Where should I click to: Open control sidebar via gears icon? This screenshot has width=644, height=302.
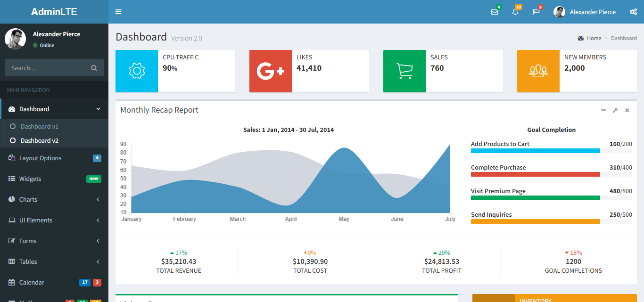tap(633, 12)
